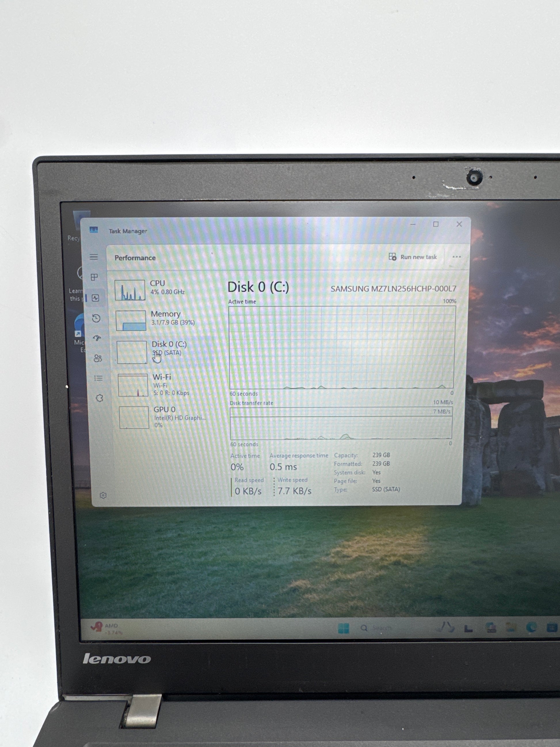The height and width of the screenshot is (747, 560).
Task: Open the three-dot more options menu
Action: click(x=456, y=257)
